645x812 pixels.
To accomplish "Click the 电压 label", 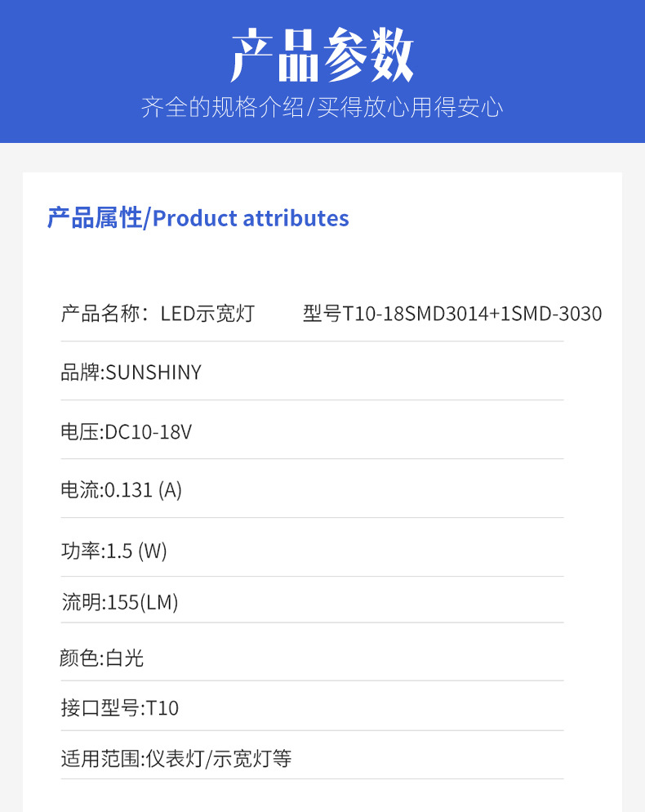I will pyautogui.click(x=80, y=431).
